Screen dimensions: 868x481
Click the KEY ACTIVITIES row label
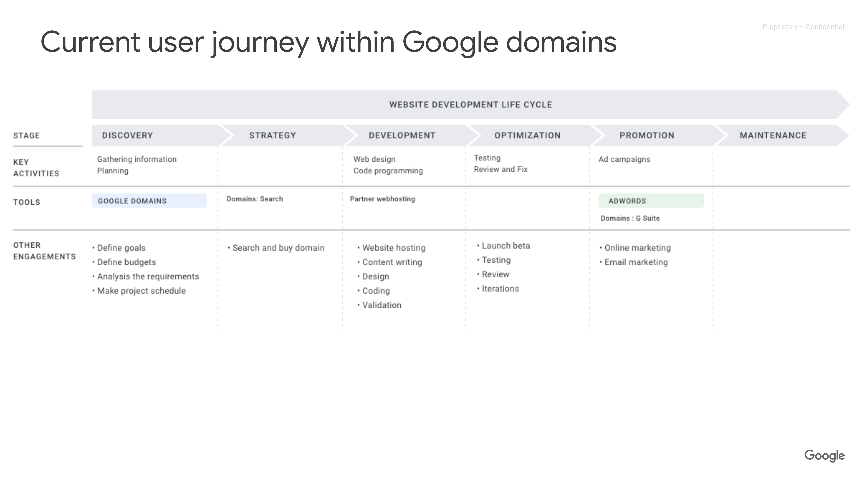[x=36, y=168]
